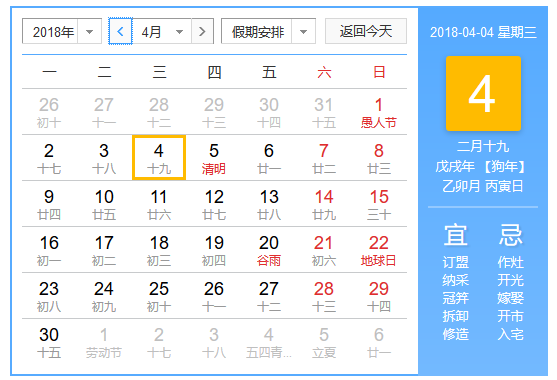Viewport: 557px width, 380px height.
Task: Select April 9 廿四
Action: pyautogui.click(x=49, y=204)
